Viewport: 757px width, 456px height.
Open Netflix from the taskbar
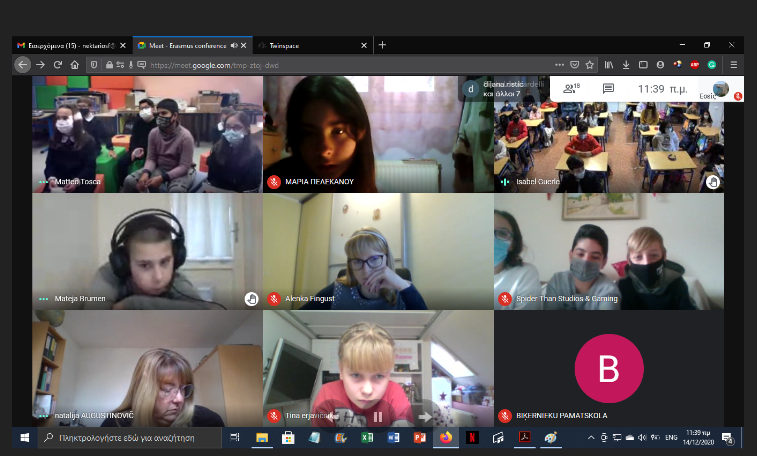472,438
